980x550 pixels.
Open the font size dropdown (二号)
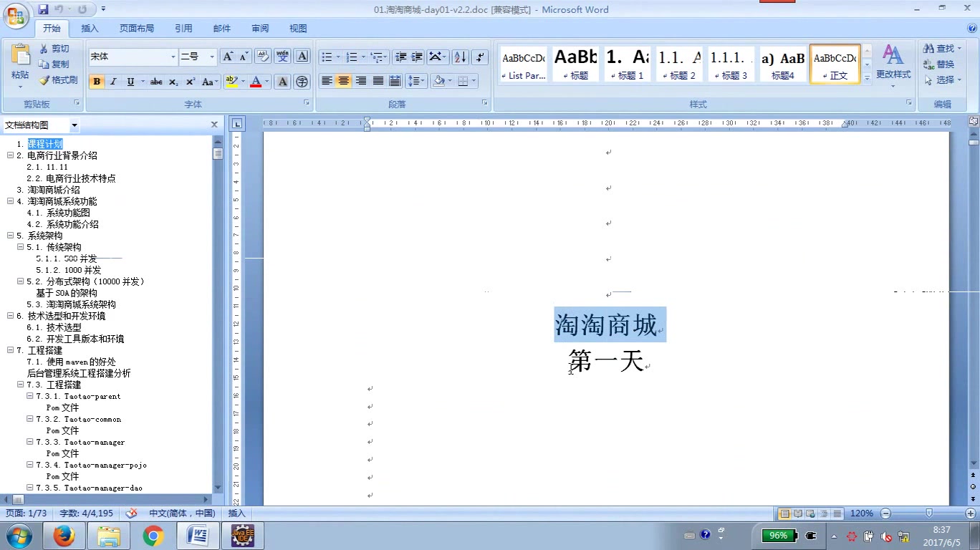tap(212, 57)
